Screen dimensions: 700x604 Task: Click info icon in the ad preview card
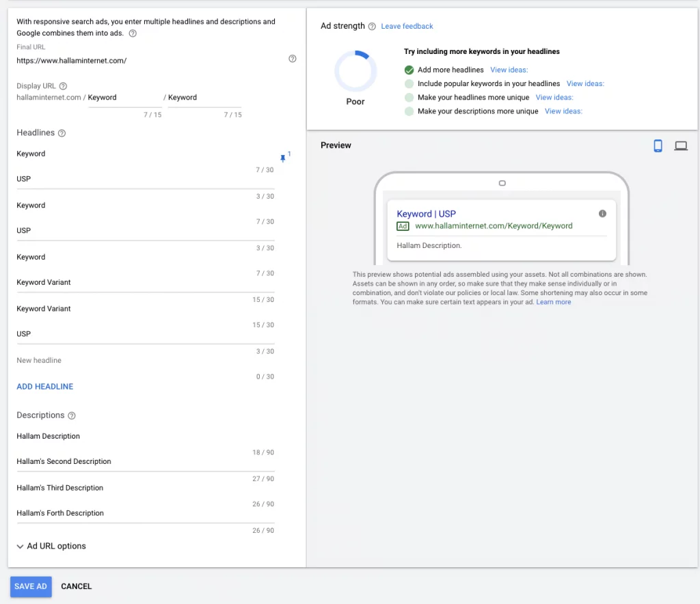pyautogui.click(x=602, y=214)
